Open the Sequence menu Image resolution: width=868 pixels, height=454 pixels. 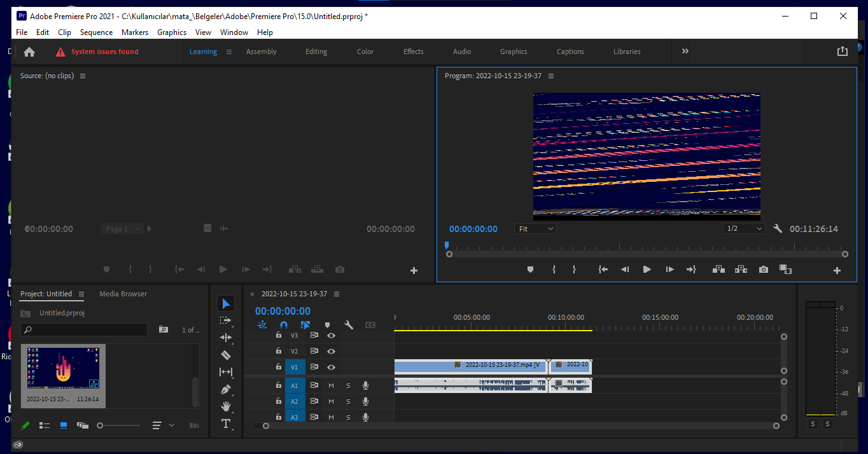tap(96, 32)
